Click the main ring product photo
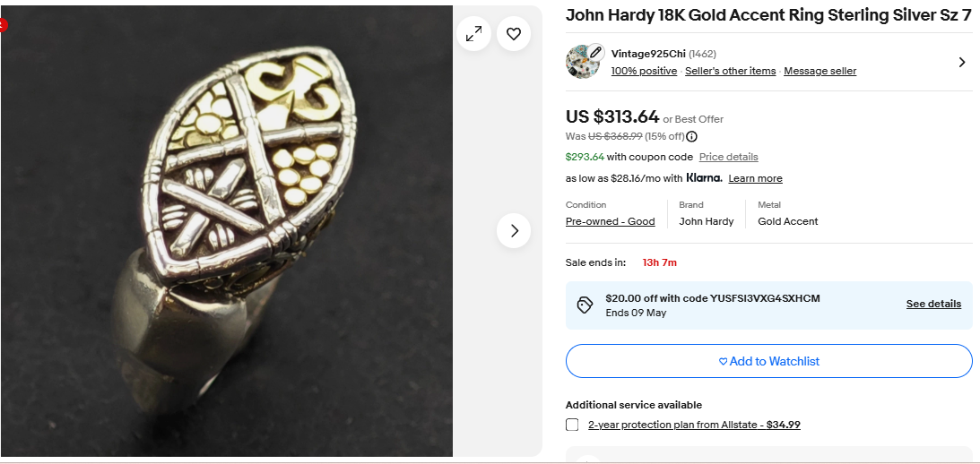980x464 pixels. 226,231
